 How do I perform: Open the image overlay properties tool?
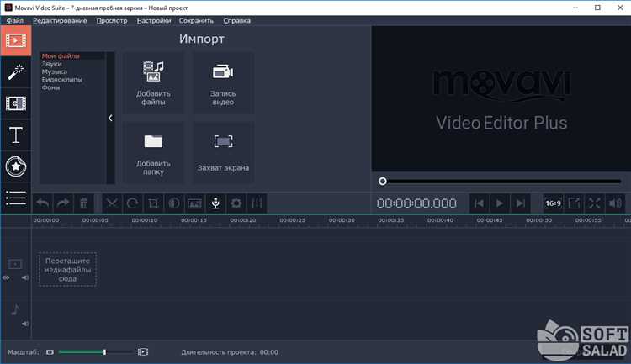click(x=195, y=203)
